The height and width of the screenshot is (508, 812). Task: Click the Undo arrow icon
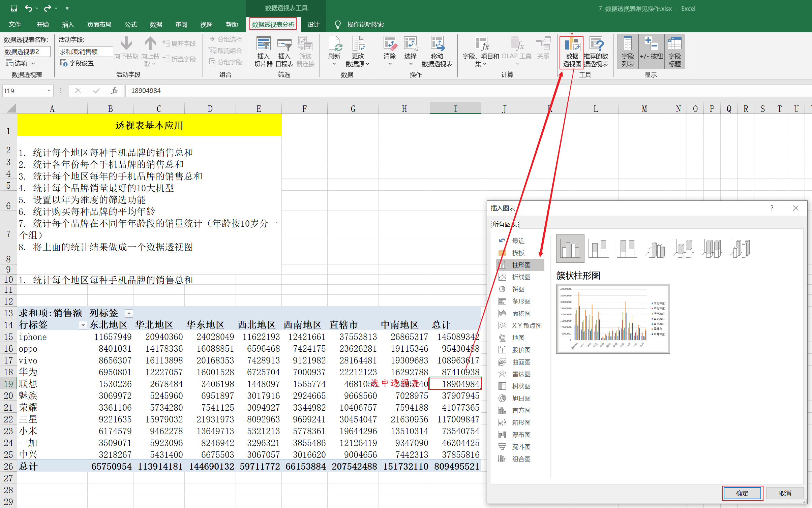pos(29,8)
